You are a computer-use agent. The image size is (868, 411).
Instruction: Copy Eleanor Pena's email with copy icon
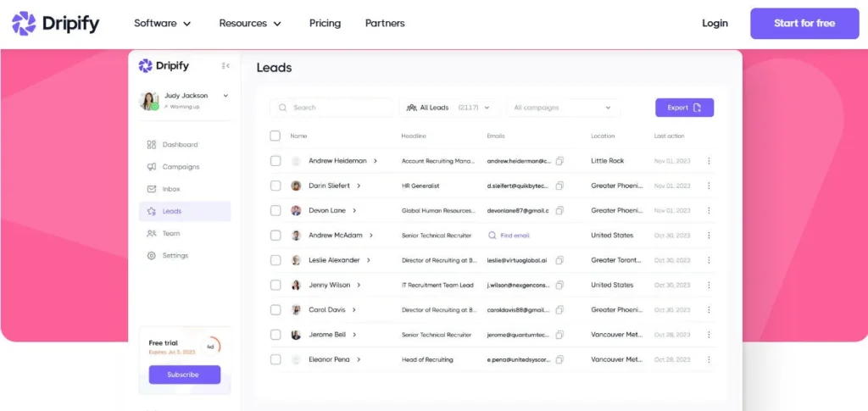[559, 359]
